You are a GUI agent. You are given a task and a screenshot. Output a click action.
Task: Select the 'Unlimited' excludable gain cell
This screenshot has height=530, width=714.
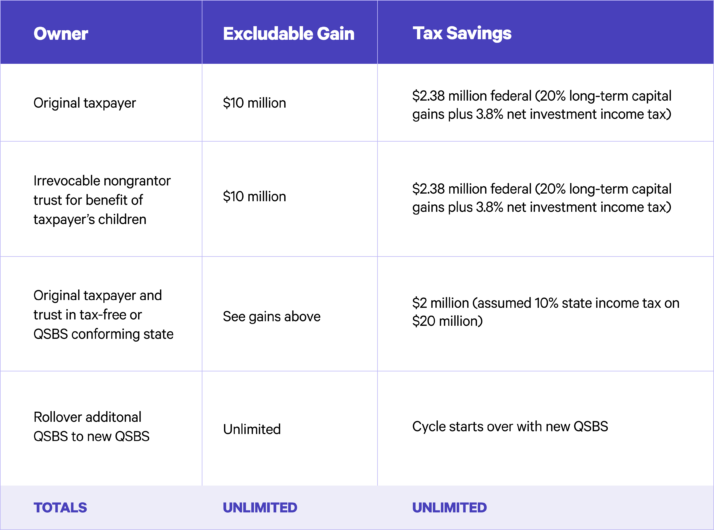click(252, 429)
